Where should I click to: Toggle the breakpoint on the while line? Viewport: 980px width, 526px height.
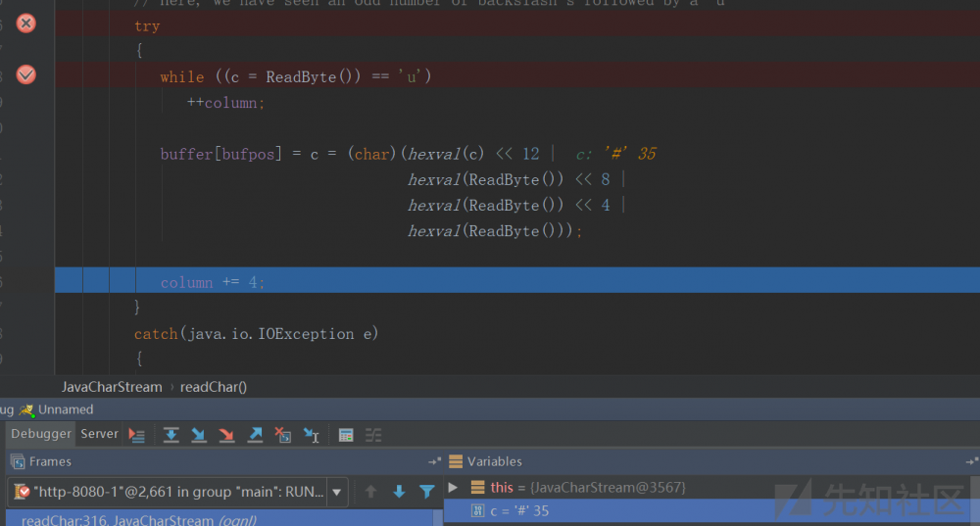[25, 75]
